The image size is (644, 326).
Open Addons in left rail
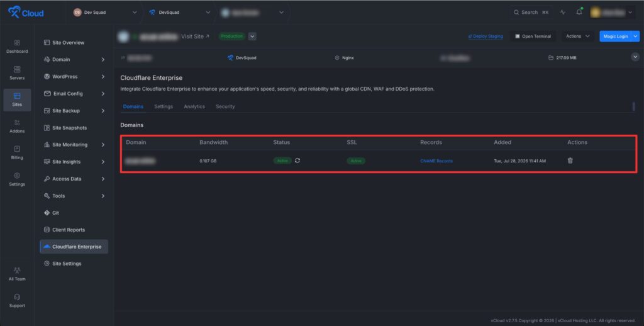click(x=17, y=126)
